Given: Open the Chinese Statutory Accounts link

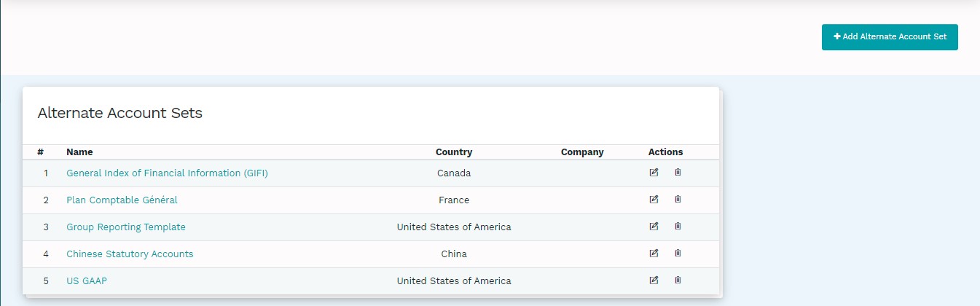Looking at the screenshot, I should pyautogui.click(x=130, y=254).
